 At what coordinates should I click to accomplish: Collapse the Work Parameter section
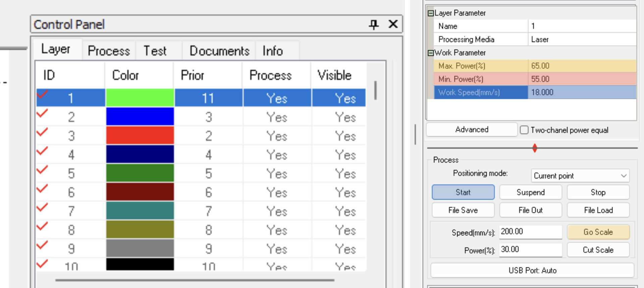pyautogui.click(x=431, y=53)
